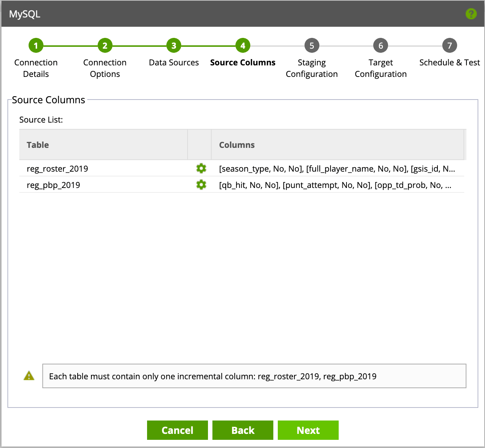Open the Staging Configuration step label
The height and width of the screenshot is (448, 485).
(x=312, y=68)
